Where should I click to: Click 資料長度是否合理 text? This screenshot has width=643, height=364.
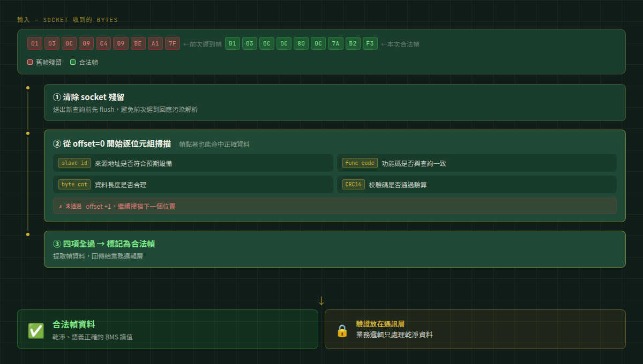click(121, 185)
